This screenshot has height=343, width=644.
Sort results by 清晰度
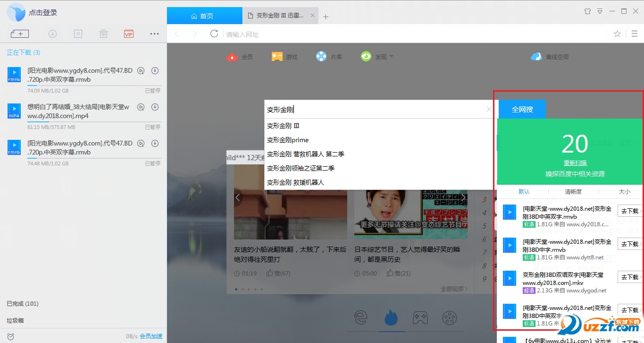[573, 191]
